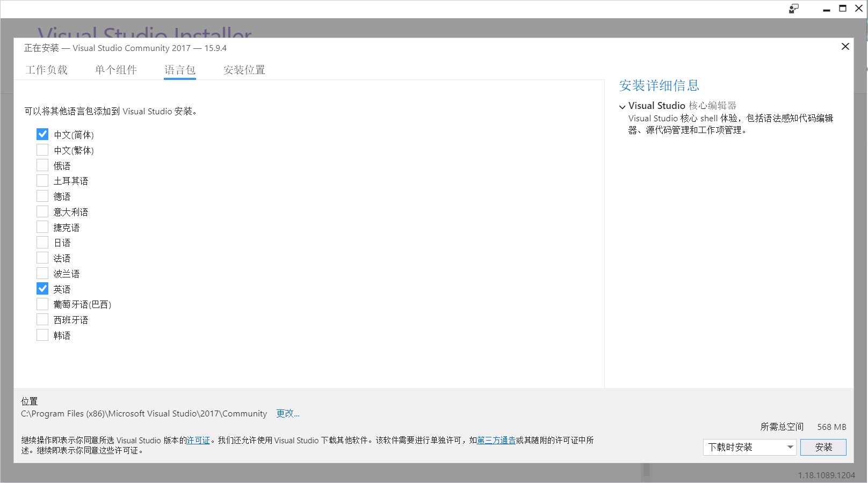The image size is (868, 483).
Task: Uncheck the 中文(简体) language pack
Action: tap(42, 134)
